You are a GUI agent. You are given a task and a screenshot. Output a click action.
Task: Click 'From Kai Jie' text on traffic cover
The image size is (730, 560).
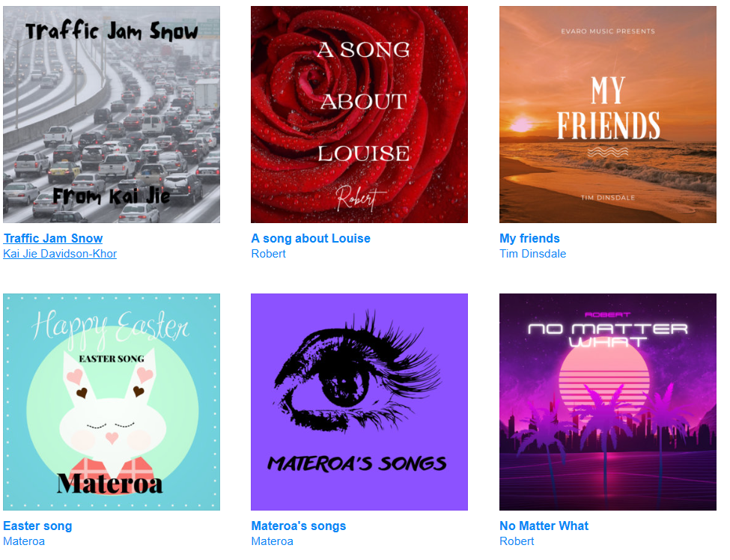point(112,196)
